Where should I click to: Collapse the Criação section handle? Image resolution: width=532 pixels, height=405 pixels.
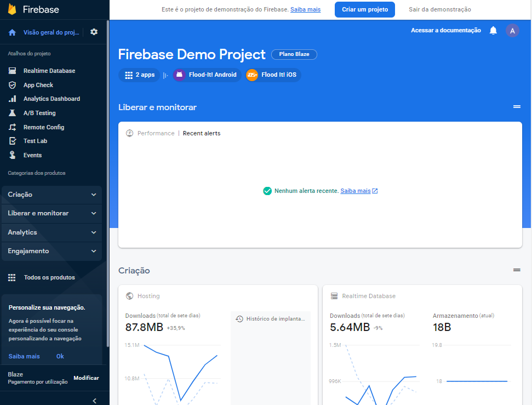(517, 270)
